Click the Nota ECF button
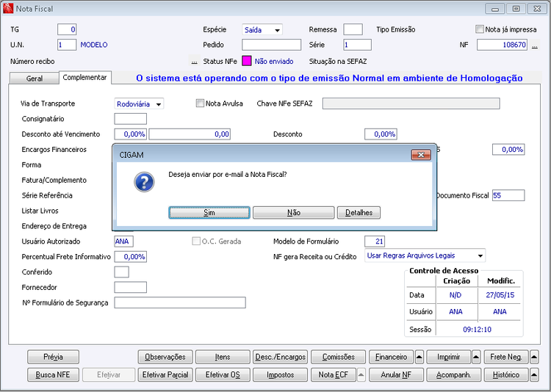 333,375
